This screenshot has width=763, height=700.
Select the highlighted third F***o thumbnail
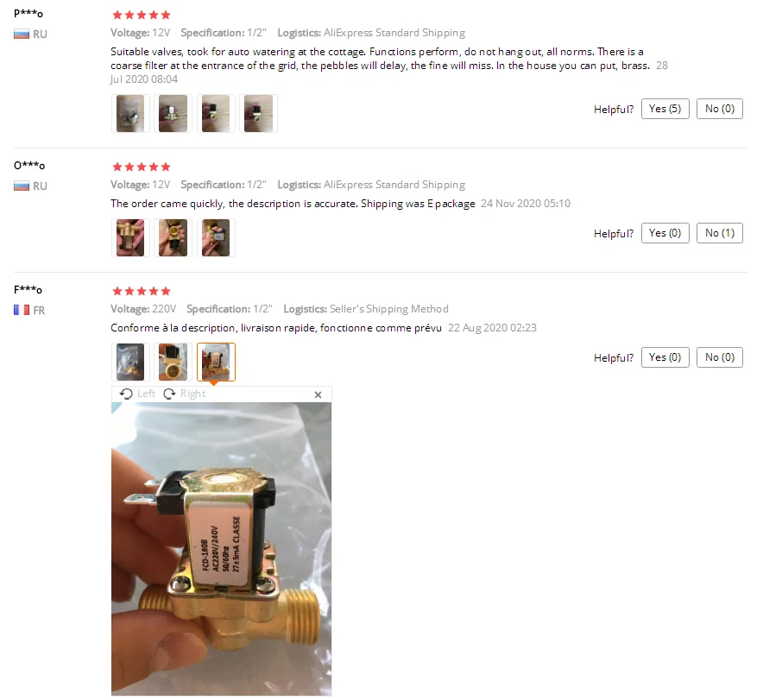coord(216,363)
